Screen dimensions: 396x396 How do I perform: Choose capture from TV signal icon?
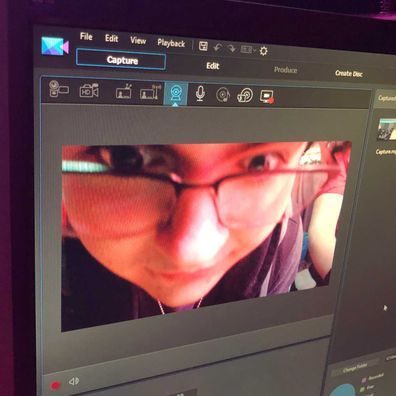(x=124, y=92)
